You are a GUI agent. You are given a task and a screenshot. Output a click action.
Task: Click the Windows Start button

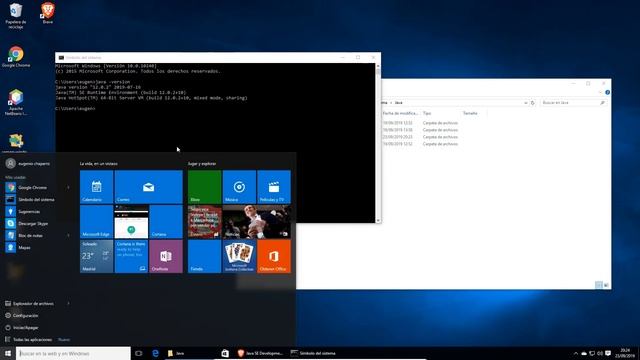(8, 353)
